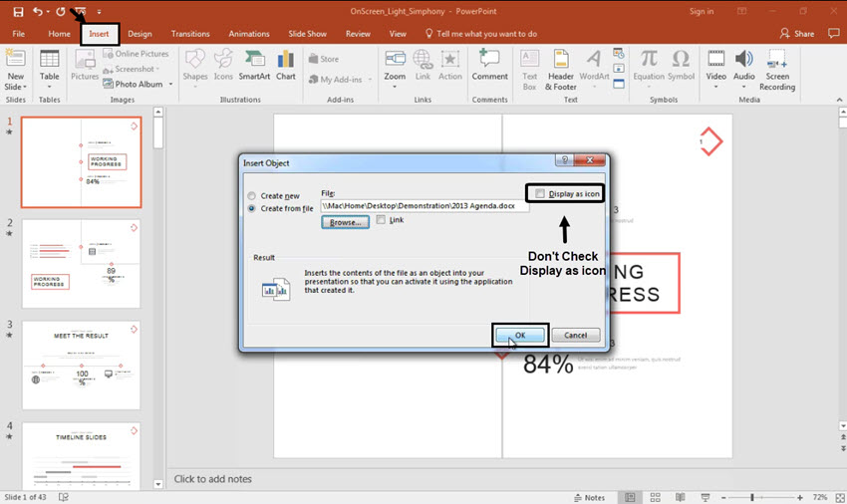The width and height of the screenshot is (847, 504).
Task: Click the Browse... button
Action: [345, 223]
